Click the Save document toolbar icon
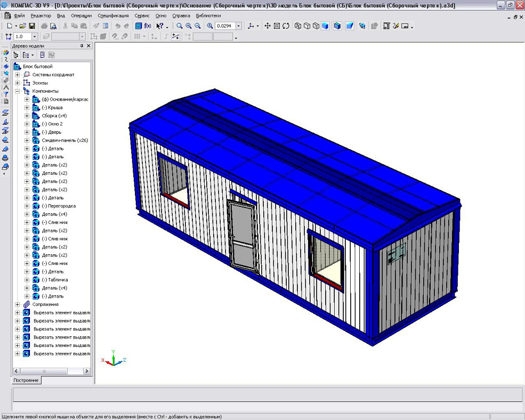525x420 pixels. pos(32,26)
